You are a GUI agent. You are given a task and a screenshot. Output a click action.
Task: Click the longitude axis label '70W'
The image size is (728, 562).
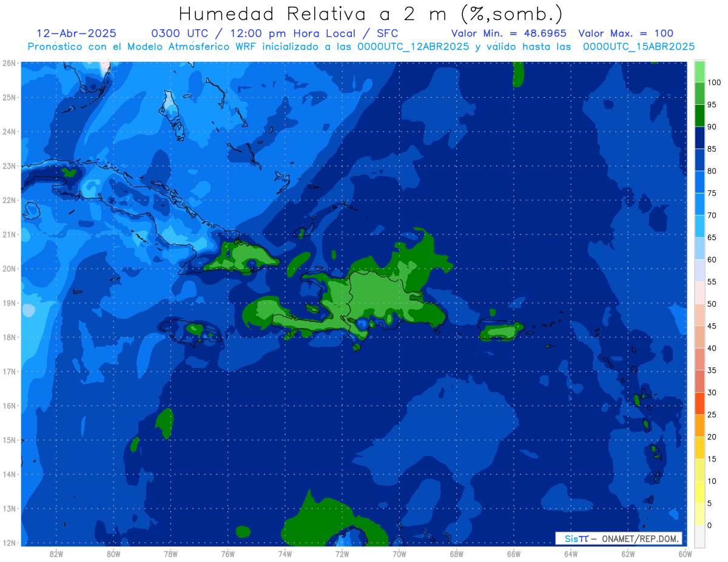click(x=399, y=554)
